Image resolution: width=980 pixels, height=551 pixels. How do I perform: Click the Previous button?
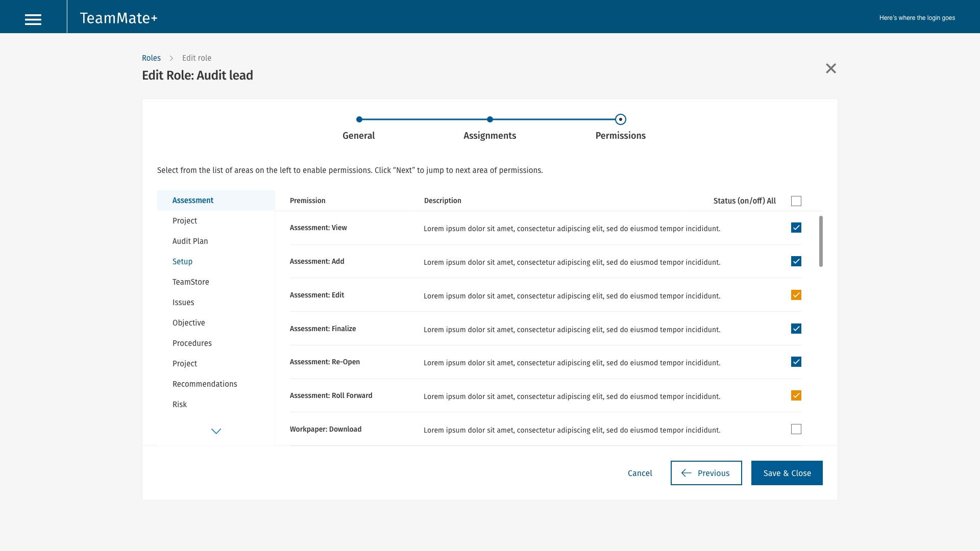[706, 473]
